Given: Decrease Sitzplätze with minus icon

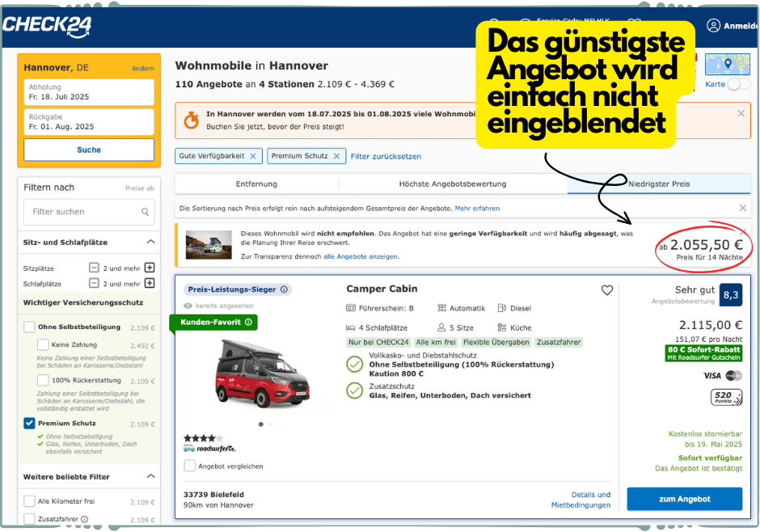Looking at the screenshot, I should [x=94, y=268].
